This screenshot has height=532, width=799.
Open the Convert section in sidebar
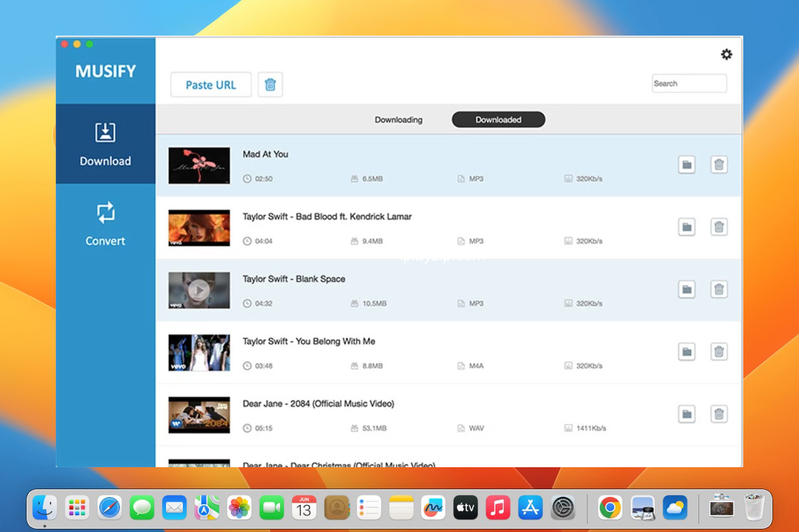coord(105,224)
